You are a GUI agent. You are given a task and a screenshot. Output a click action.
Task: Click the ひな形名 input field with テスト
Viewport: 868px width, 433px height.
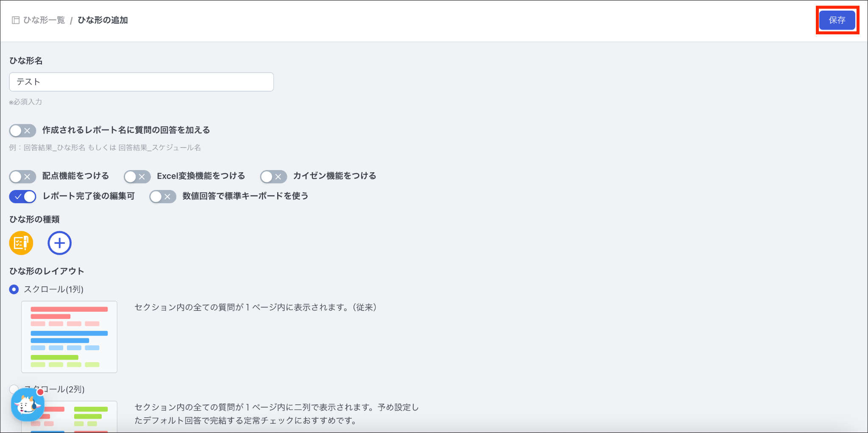142,82
